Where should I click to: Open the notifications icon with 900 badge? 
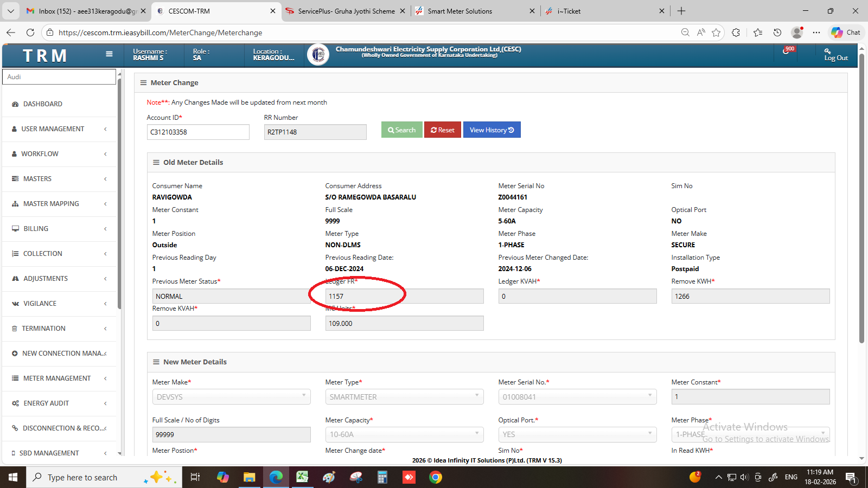pyautogui.click(x=786, y=51)
